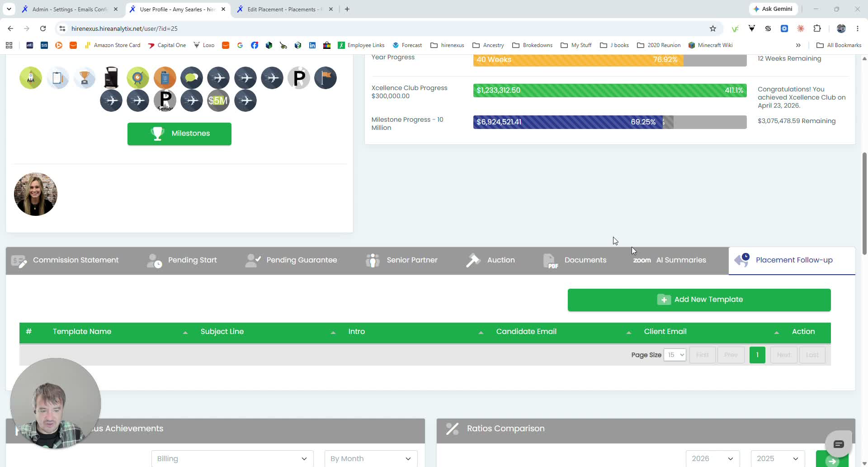Open the Documents tab

(575, 260)
